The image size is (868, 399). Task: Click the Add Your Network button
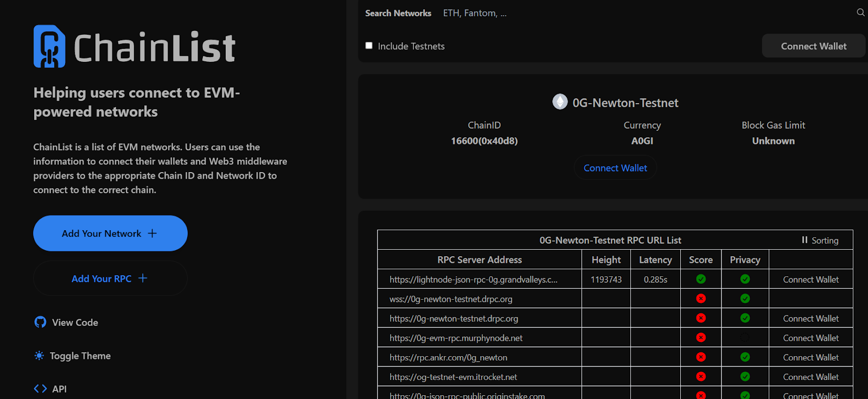coord(110,233)
